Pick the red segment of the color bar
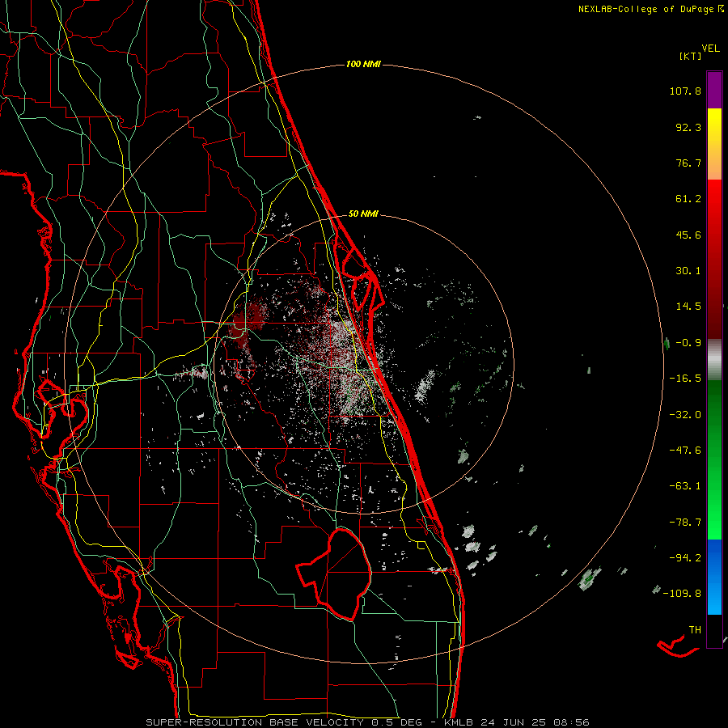Viewport: 728px width, 728px height. tap(714, 259)
